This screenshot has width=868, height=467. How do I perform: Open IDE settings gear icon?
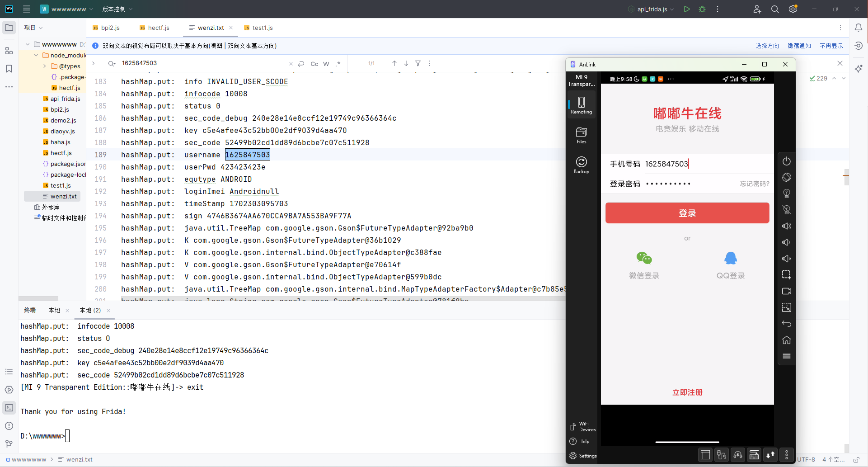tap(793, 9)
